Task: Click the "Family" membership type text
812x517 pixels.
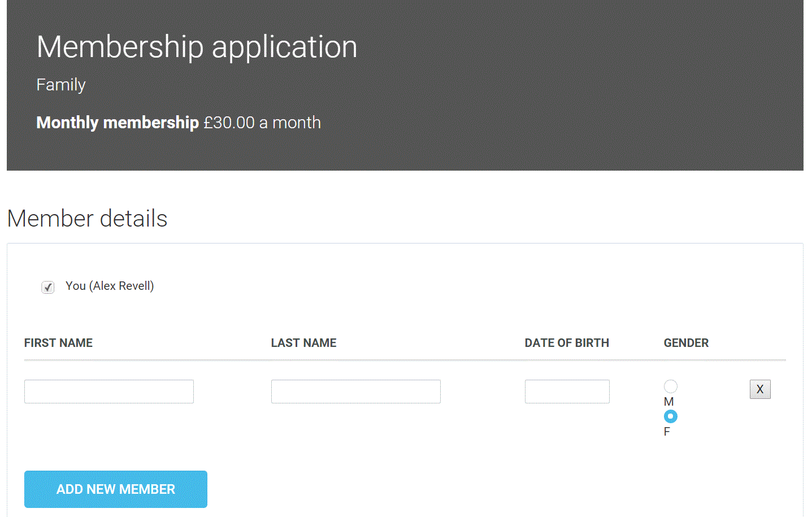Action: 61,85
